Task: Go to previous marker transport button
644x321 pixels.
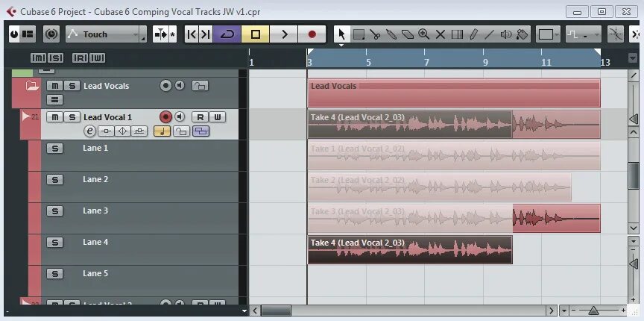Action: 192,34
